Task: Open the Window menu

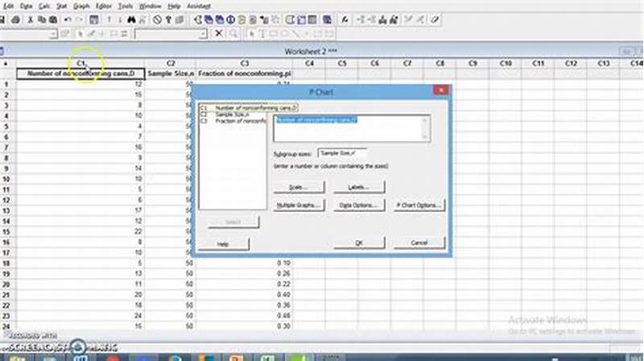Action: click(150, 6)
